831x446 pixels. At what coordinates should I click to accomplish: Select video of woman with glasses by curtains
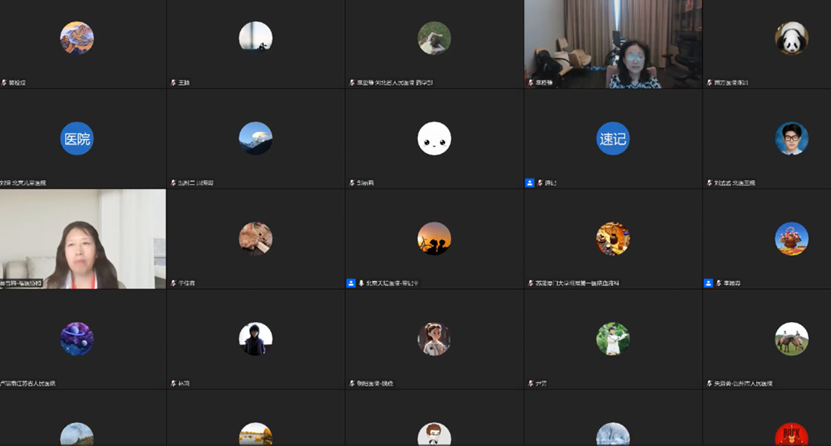613,44
